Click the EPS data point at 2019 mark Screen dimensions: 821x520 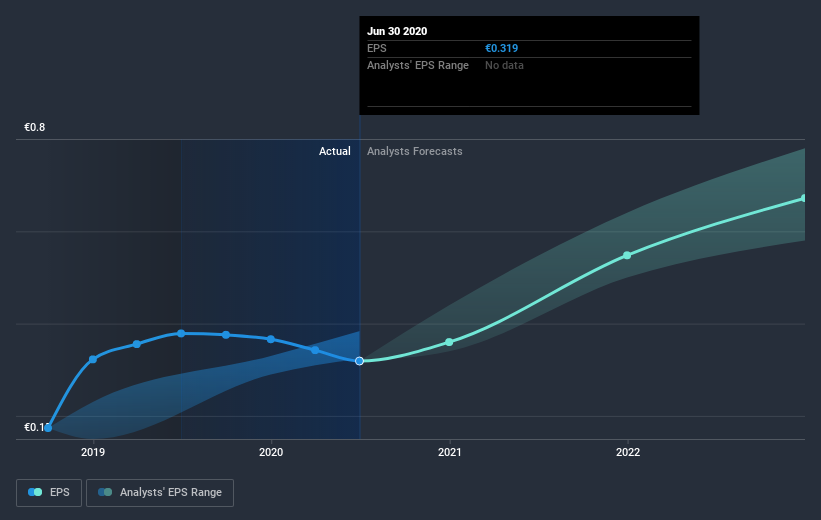(x=93, y=359)
